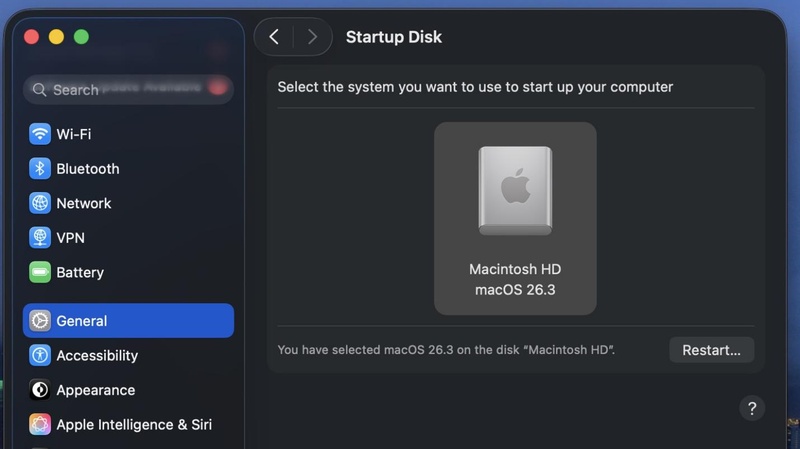
Task: Click the magnifying glass search icon
Action: coord(39,90)
